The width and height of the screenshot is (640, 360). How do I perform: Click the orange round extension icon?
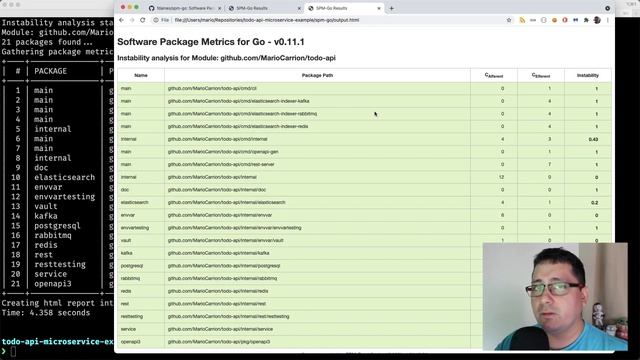[x=554, y=20]
